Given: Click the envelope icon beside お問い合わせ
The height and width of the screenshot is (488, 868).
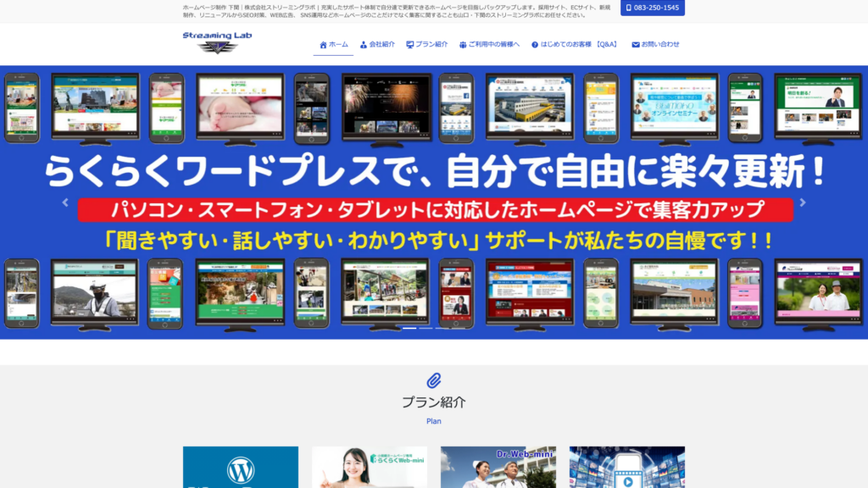Looking at the screenshot, I should tap(636, 45).
